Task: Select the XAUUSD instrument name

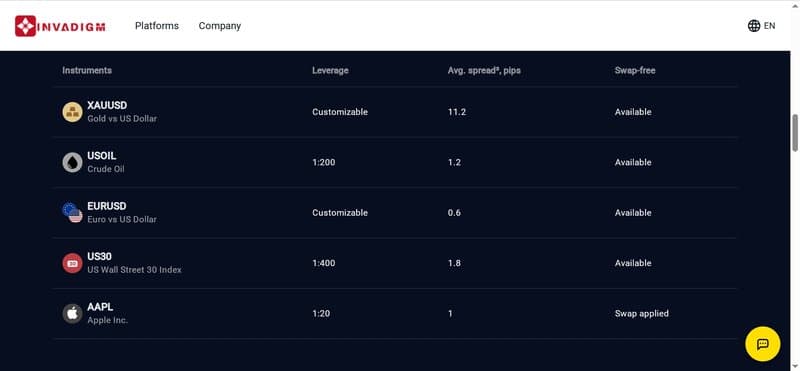Action: click(x=107, y=105)
